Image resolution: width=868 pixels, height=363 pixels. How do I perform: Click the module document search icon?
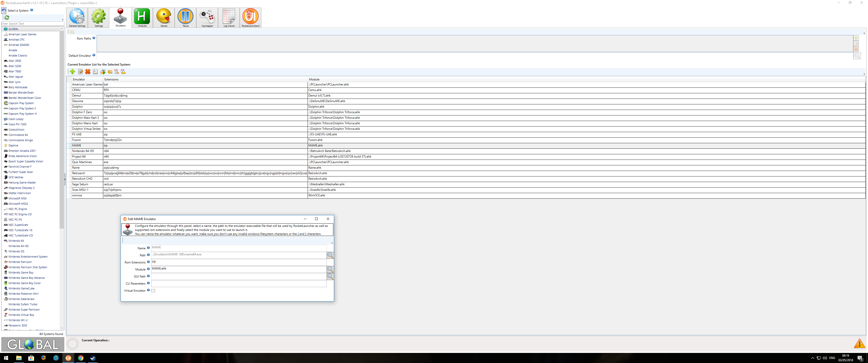(117, 71)
